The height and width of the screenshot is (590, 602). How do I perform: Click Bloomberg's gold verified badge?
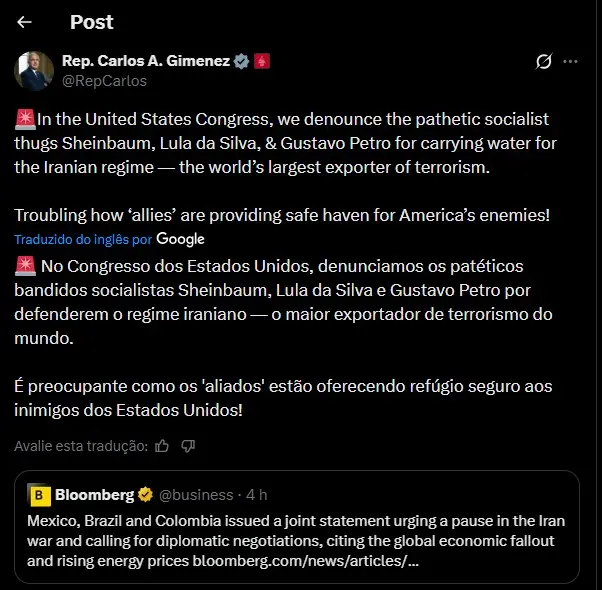[145, 495]
